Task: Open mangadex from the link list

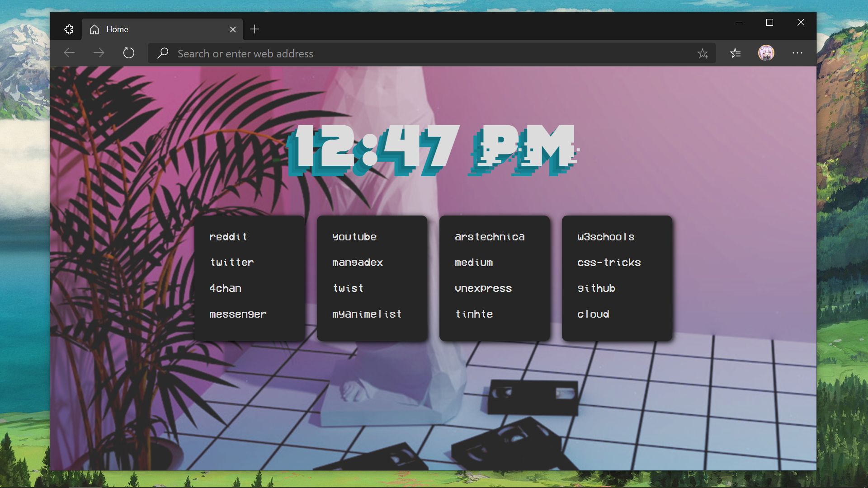Action: pos(358,263)
